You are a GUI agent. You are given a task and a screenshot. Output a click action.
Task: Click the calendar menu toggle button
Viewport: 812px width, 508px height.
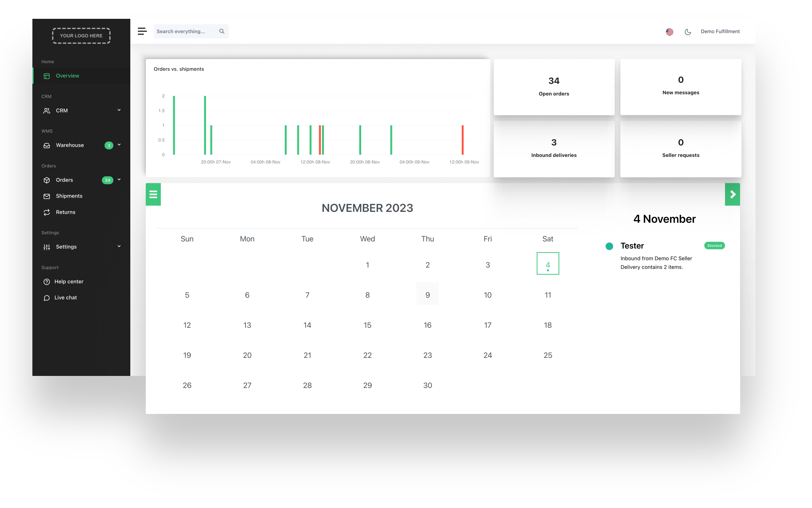coord(153,194)
